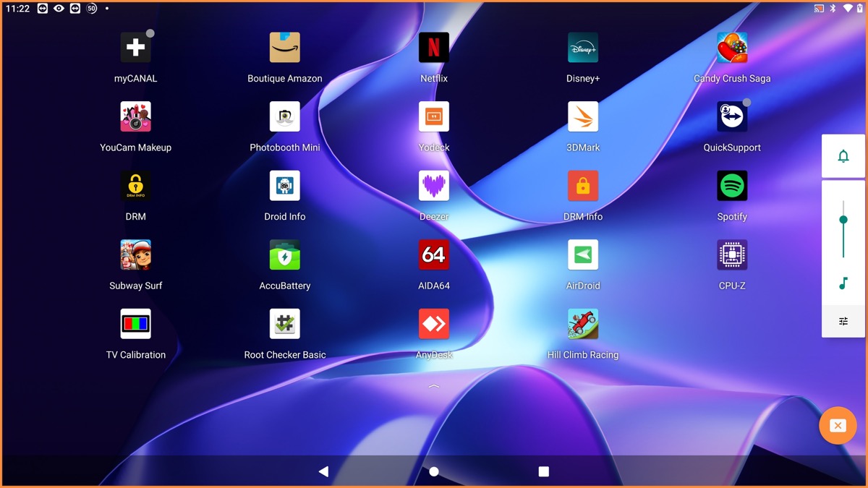868x488 pixels.
Task: Launch Spotify
Action: coord(732,186)
